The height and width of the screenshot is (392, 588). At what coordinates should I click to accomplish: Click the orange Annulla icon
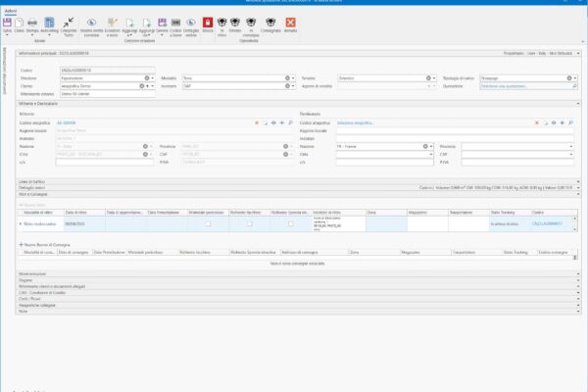[290, 23]
